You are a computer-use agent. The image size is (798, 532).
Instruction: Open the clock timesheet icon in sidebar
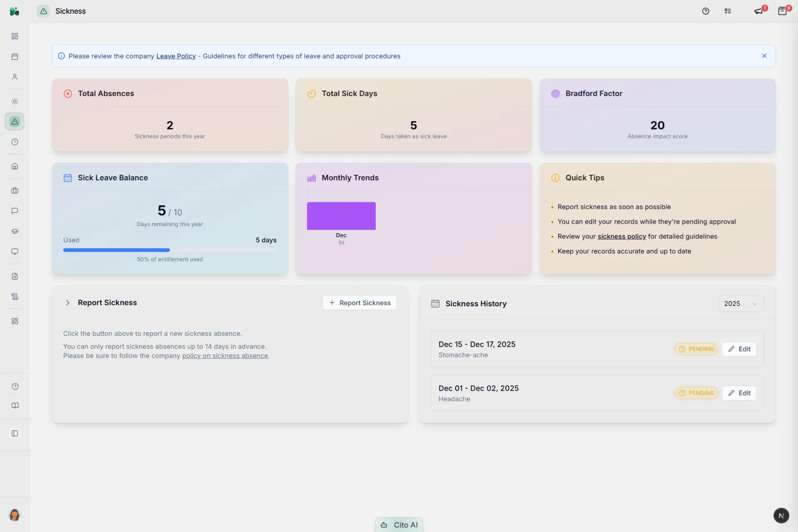point(15,142)
